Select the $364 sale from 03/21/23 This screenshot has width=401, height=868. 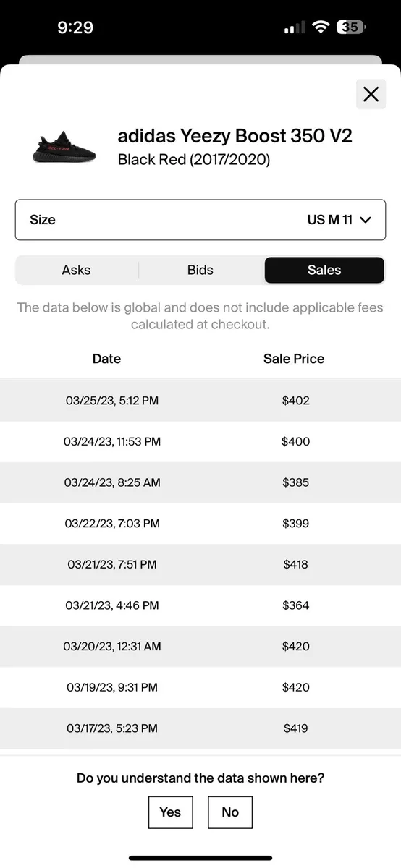coord(200,605)
